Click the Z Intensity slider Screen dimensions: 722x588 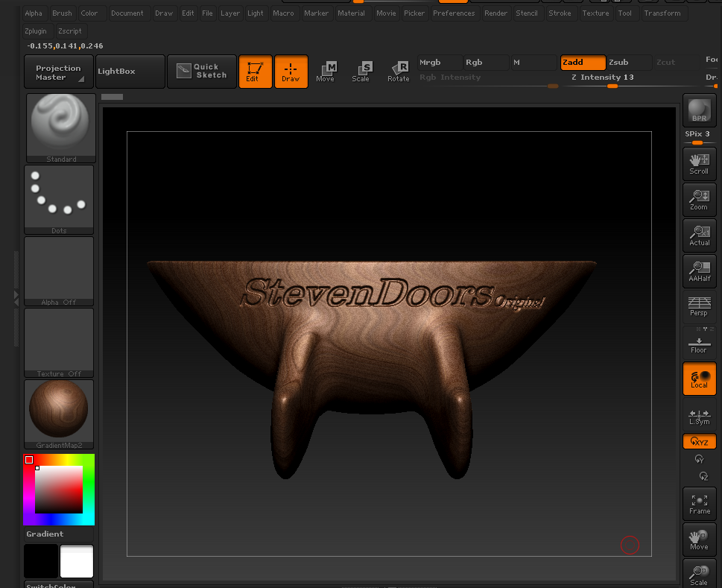click(x=602, y=78)
